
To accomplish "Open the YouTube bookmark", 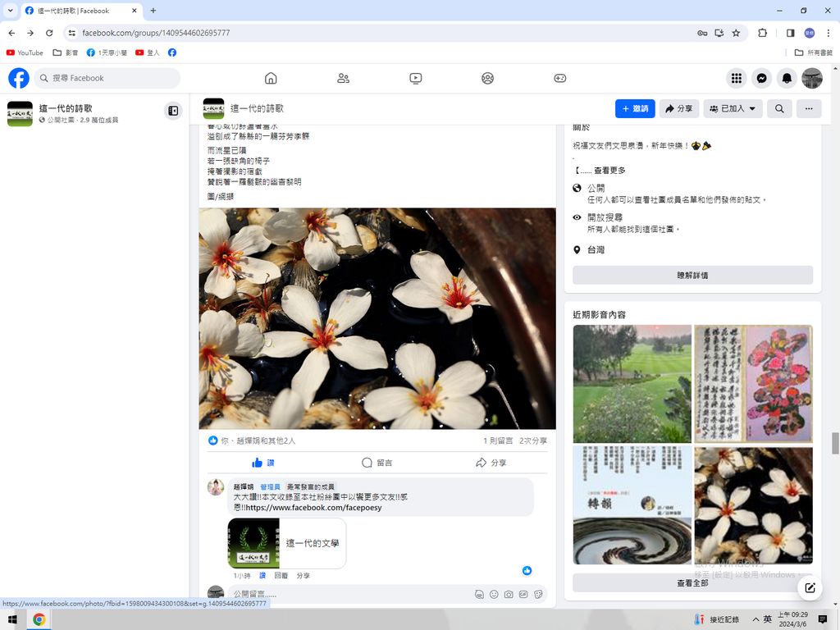I will click(x=25, y=52).
